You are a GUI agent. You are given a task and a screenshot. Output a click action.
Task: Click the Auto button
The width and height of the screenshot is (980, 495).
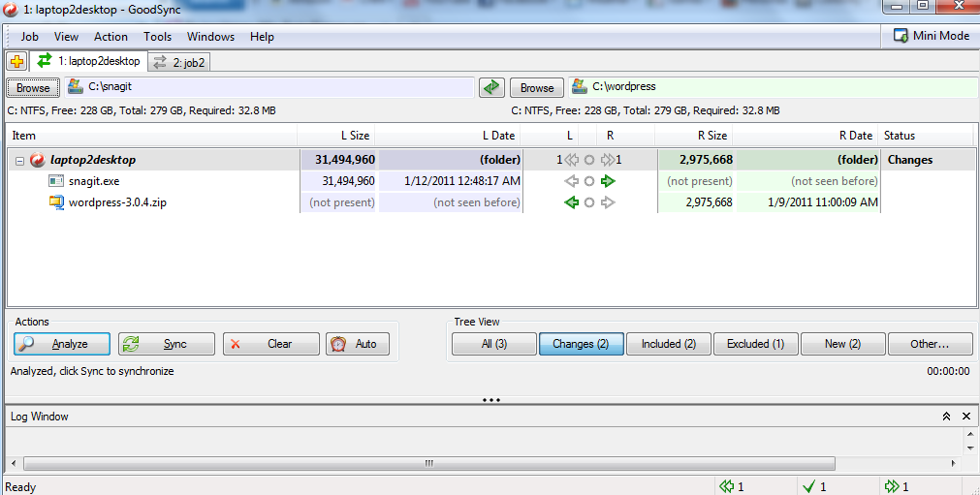click(358, 344)
